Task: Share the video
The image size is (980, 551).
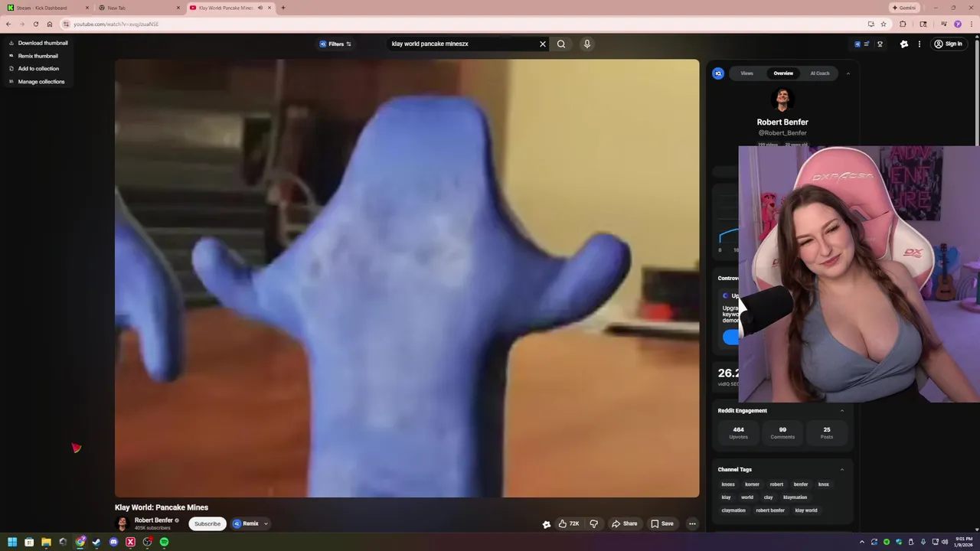Action: (x=625, y=523)
